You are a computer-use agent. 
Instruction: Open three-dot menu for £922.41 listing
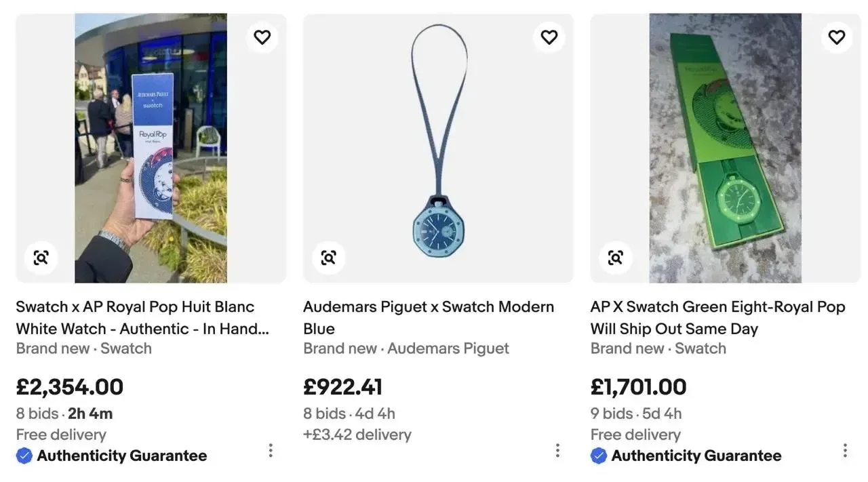(x=557, y=450)
